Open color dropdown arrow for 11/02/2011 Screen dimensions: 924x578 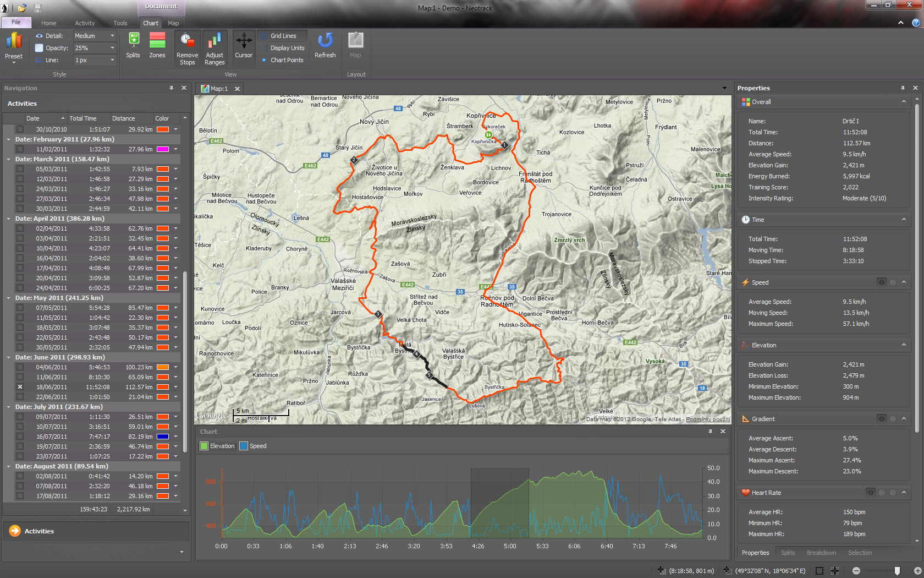coord(175,149)
